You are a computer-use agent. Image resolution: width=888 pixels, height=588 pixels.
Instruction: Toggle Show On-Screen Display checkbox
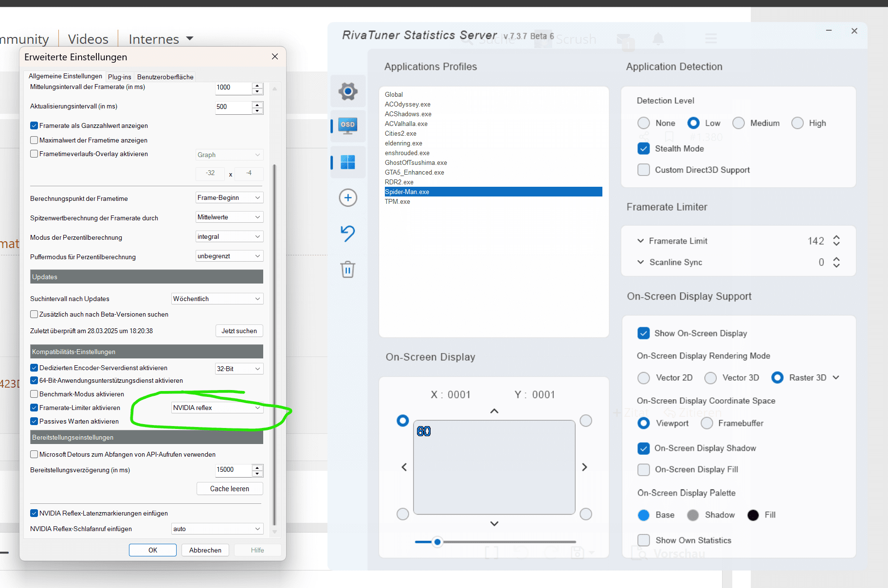[644, 333]
